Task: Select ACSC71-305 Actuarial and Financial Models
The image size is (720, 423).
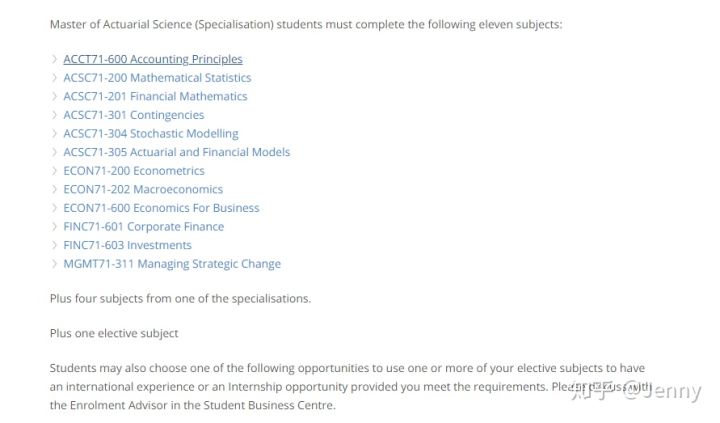Action: pyautogui.click(x=177, y=152)
